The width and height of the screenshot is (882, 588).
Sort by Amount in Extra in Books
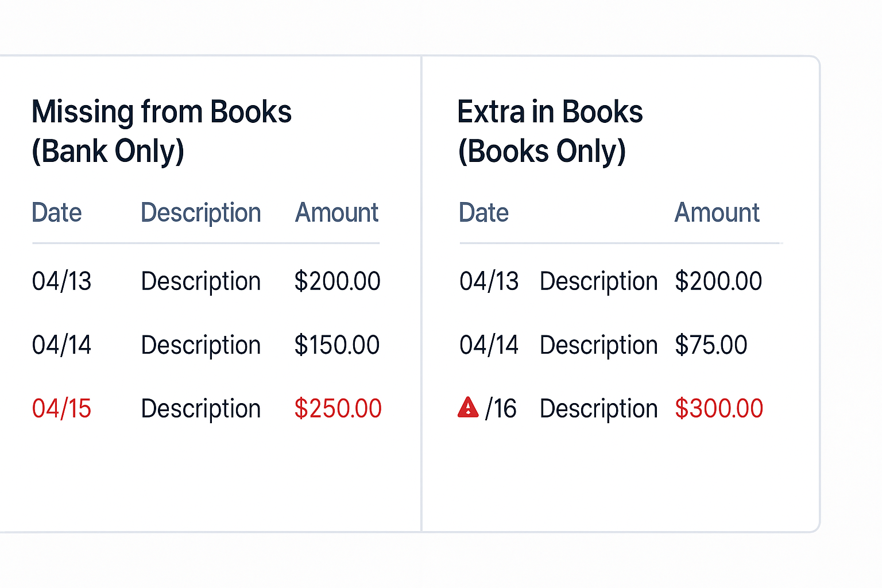(x=717, y=212)
